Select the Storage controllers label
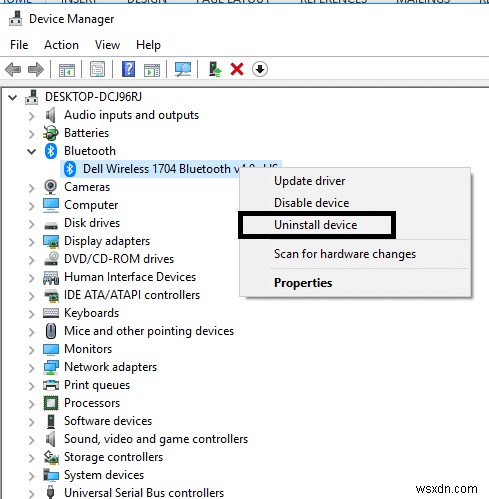Image resolution: width=489 pixels, height=499 pixels. point(113,457)
